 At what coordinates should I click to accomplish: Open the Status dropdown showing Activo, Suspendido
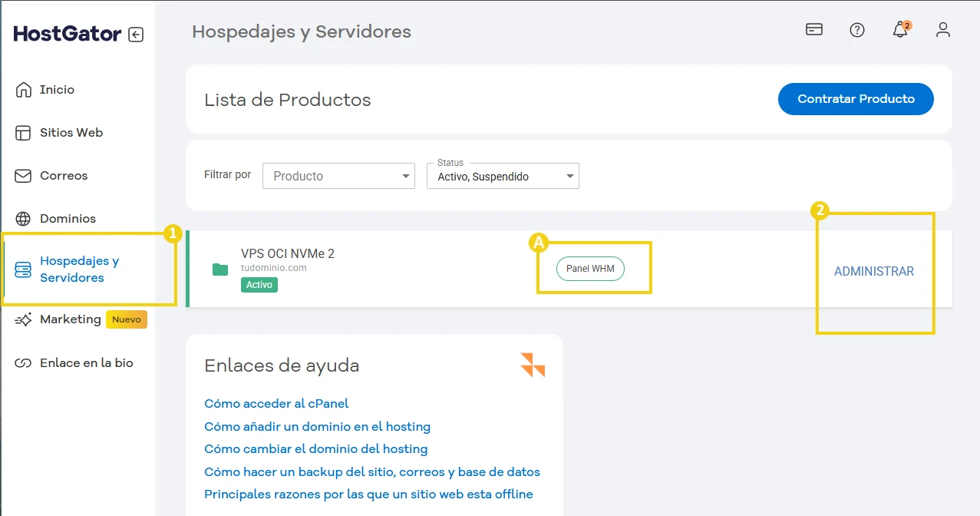coord(502,176)
